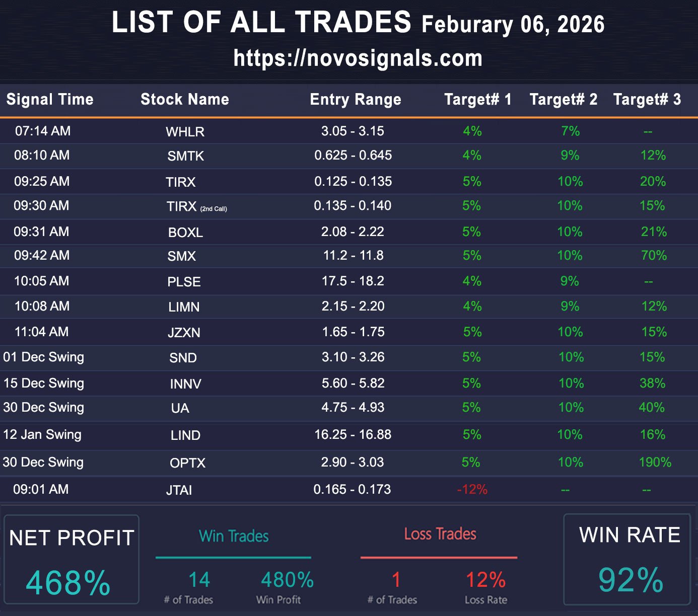Click the Stock Name column header
This screenshot has height=616, width=698.
pyautogui.click(x=185, y=99)
